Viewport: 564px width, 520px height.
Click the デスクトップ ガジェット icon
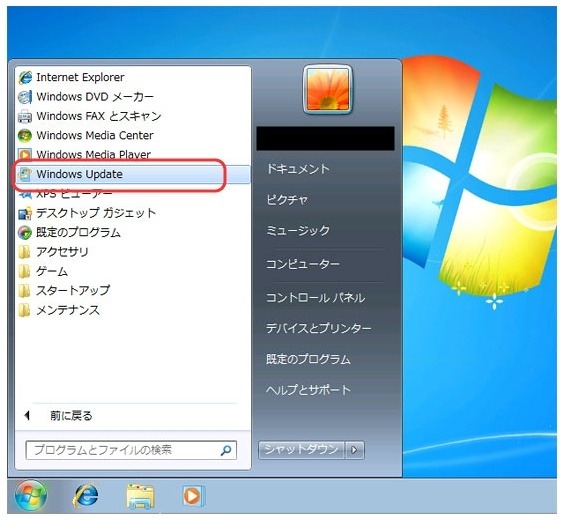[25, 213]
